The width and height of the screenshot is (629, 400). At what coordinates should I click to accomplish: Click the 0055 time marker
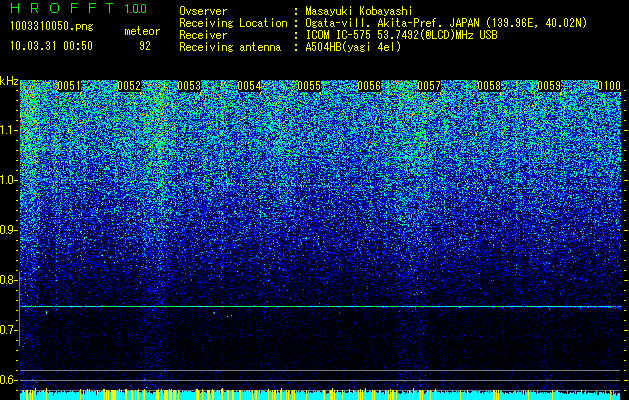tap(309, 86)
